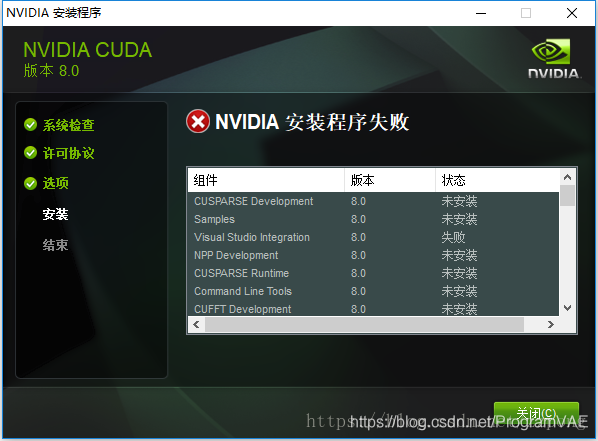The image size is (598, 441).
Task: Select the Command Line Tools row
Action: click(373, 291)
